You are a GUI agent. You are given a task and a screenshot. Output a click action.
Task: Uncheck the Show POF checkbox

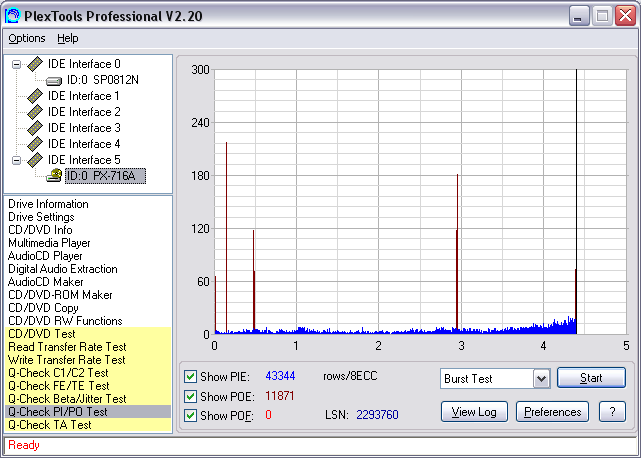point(191,415)
